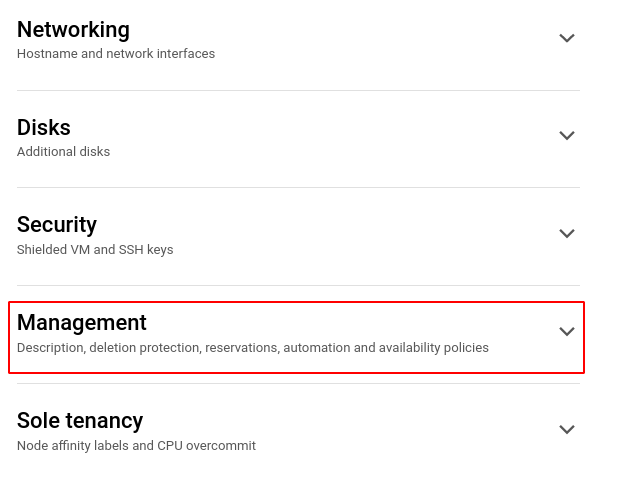Toggle the Sole tenancy chevron arrow

567,429
